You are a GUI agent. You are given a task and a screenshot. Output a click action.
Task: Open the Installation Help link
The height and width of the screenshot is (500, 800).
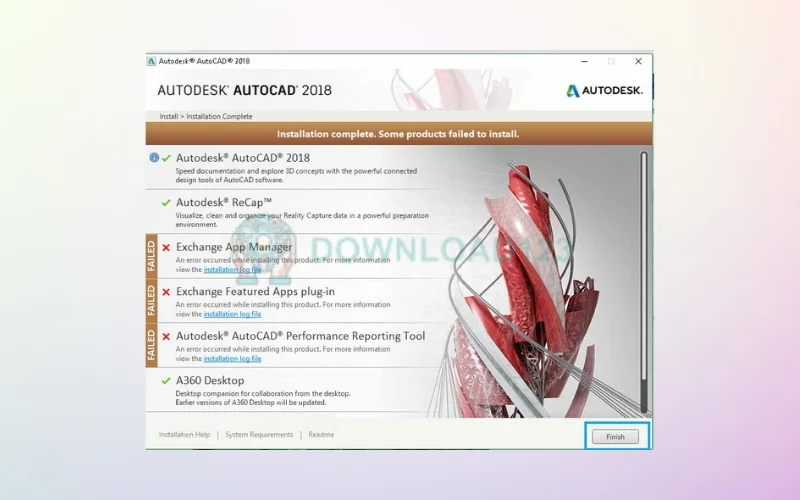click(x=184, y=435)
